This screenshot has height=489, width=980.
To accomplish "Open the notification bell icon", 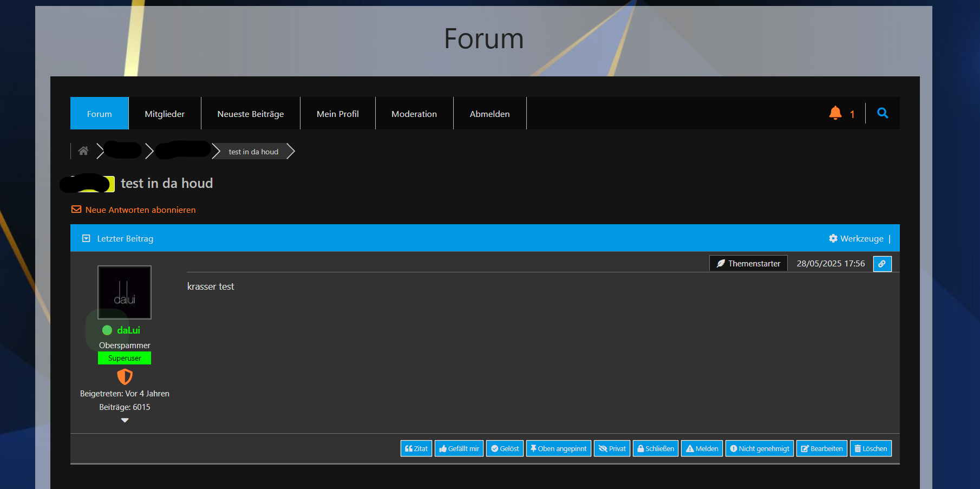I will (835, 113).
